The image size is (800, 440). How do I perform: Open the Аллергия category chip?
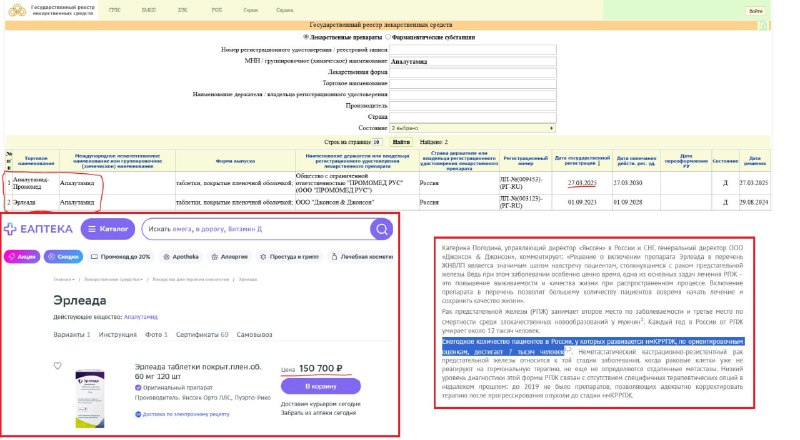coord(230,257)
